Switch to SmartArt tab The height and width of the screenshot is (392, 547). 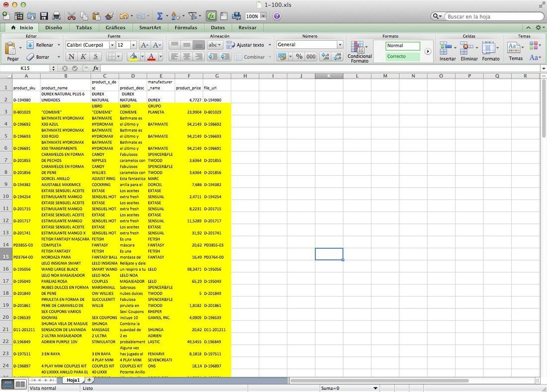[150, 27]
